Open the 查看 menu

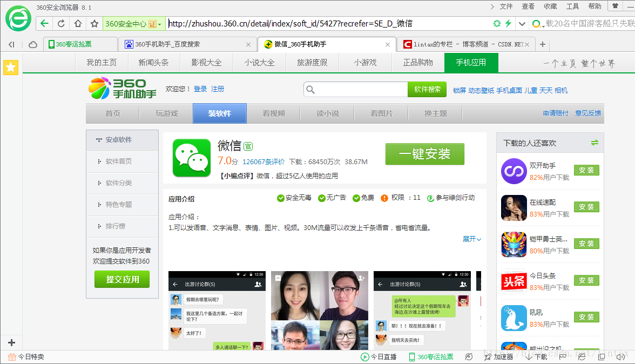click(528, 6)
